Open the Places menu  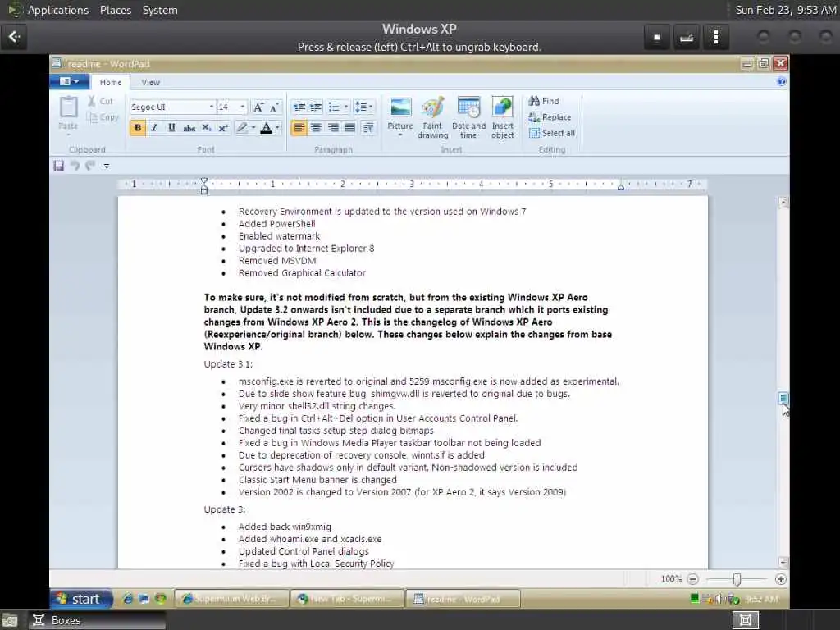click(x=116, y=10)
